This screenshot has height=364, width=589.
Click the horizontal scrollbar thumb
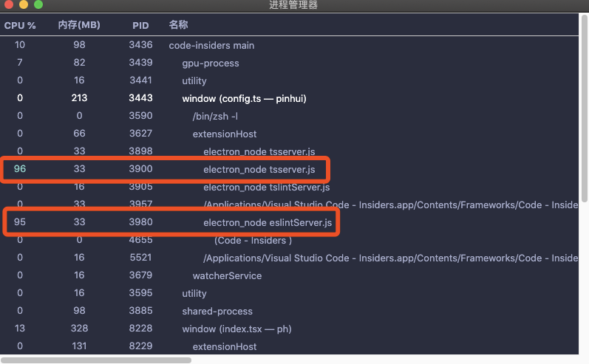96,360
